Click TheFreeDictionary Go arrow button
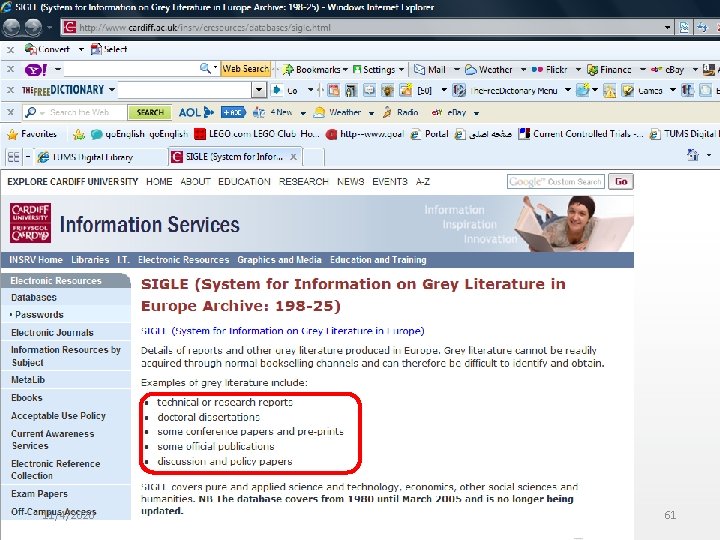 point(285,90)
